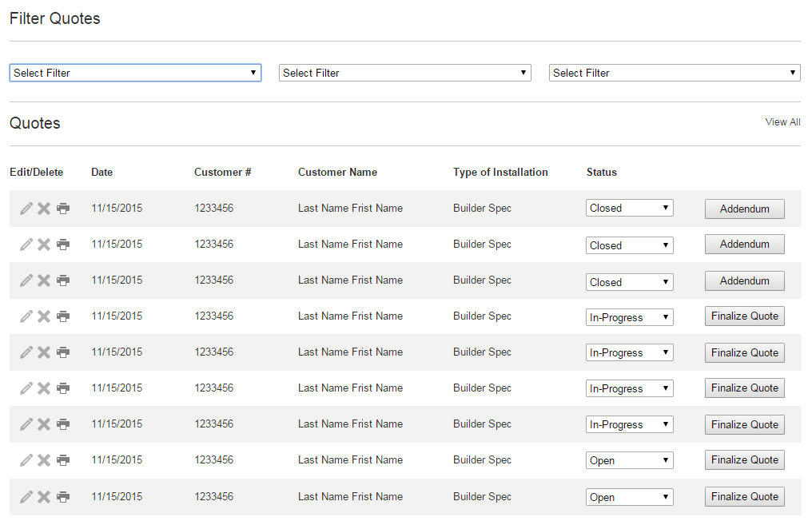Click the X icon in the second In-Progress row
The width and height of the screenshot is (812, 521).
pyautogui.click(x=44, y=352)
